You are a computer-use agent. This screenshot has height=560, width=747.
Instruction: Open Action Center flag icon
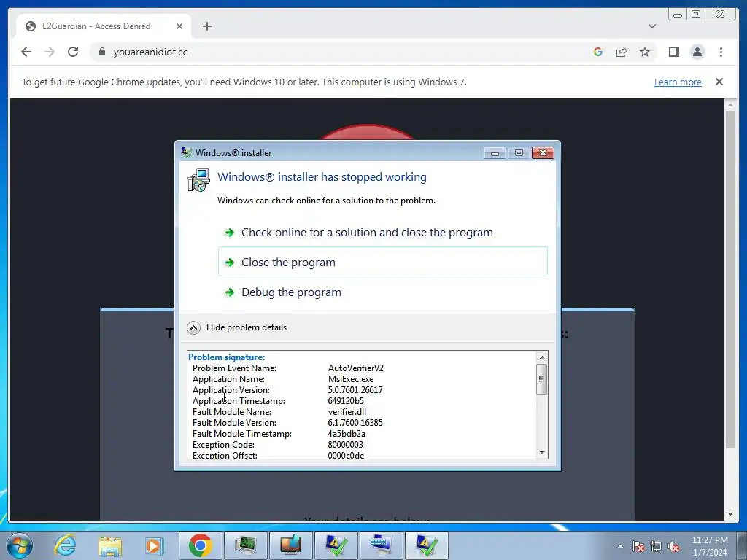coord(638,546)
